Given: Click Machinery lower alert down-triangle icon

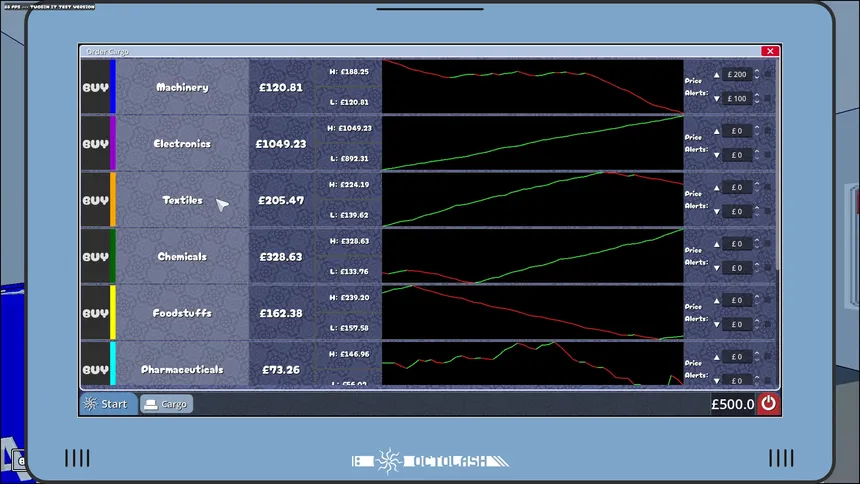Looking at the screenshot, I should coord(716,99).
